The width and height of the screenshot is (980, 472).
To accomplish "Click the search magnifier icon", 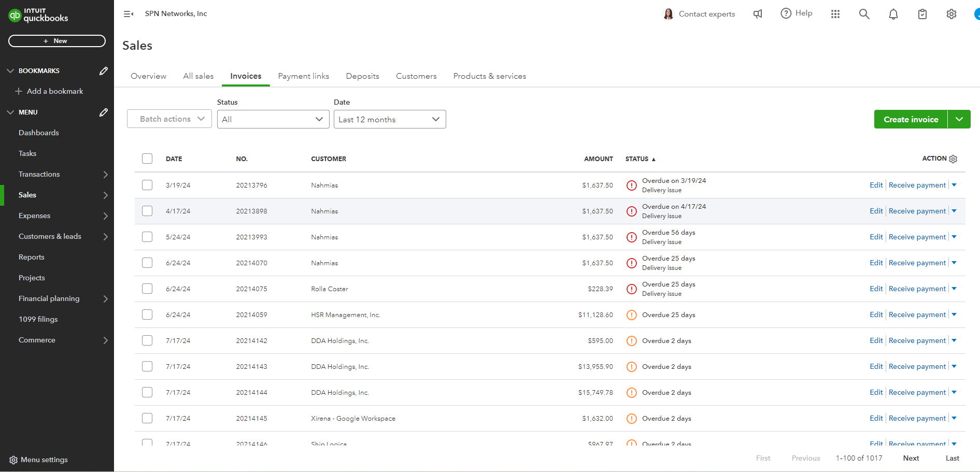I will (x=864, y=14).
